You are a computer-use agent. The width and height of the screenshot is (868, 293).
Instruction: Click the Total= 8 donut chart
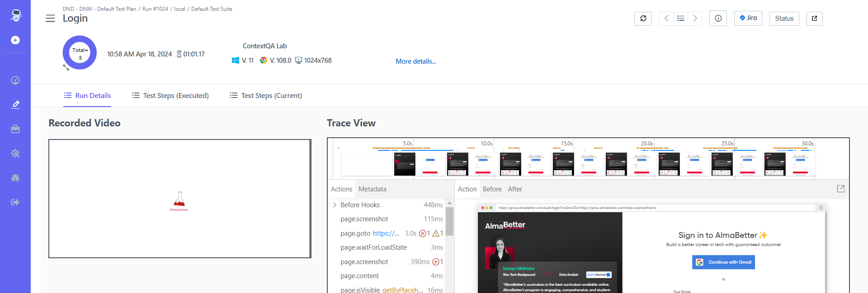pyautogui.click(x=80, y=53)
